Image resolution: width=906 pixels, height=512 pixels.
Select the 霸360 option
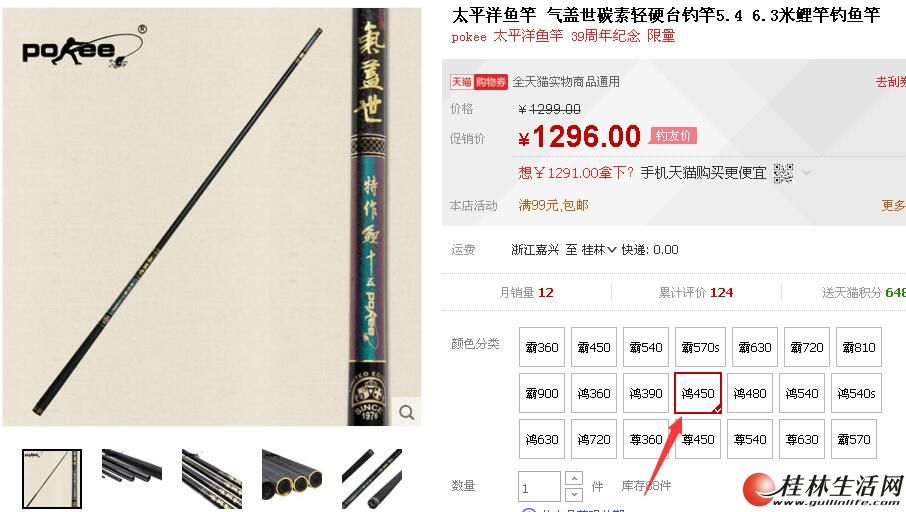(x=542, y=347)
